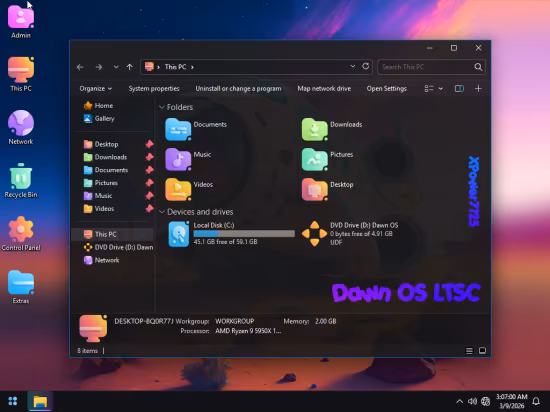Image resolution: width=550 pixels, height=412 pixels.
Task: Select Network in navigation pane
Action: tap(101, 260)
